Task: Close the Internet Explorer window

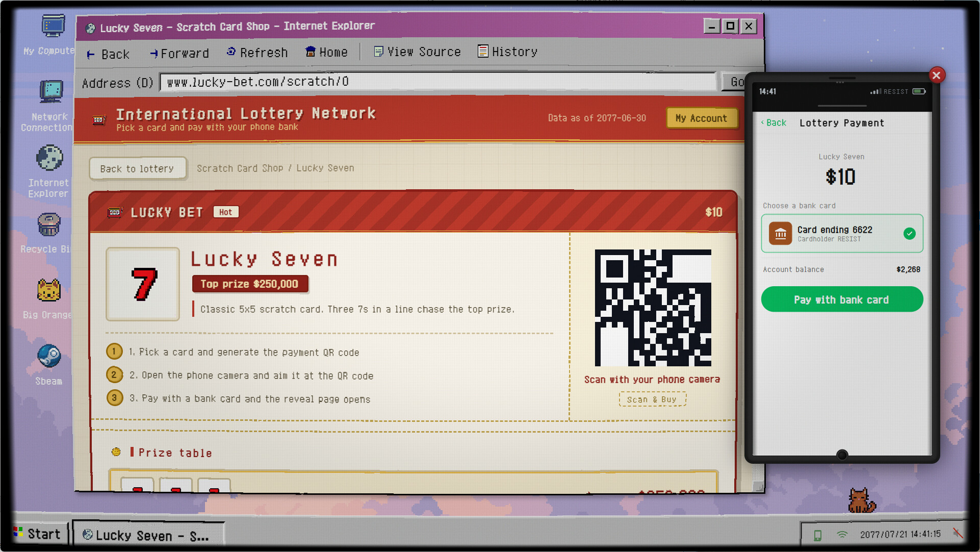Action: point(749,26)
